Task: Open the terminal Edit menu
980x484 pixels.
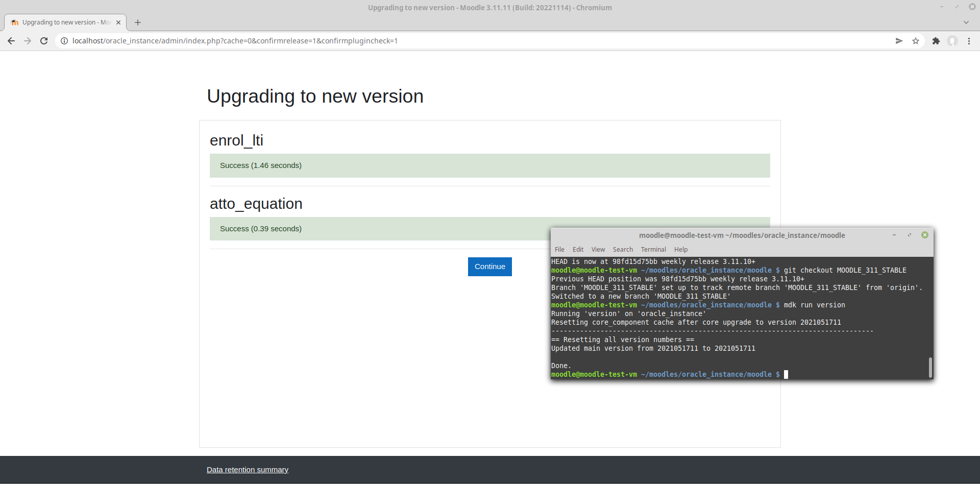Action: coord(578,250)
